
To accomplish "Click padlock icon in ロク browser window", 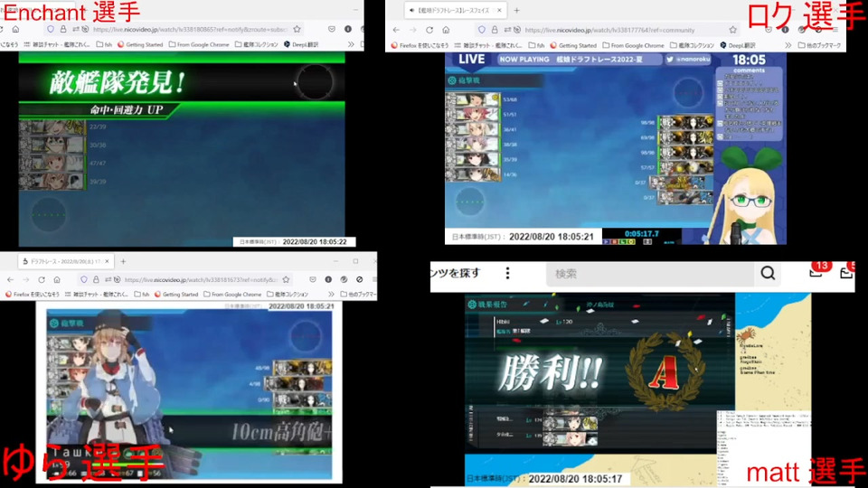I will (x=495, y=30).
